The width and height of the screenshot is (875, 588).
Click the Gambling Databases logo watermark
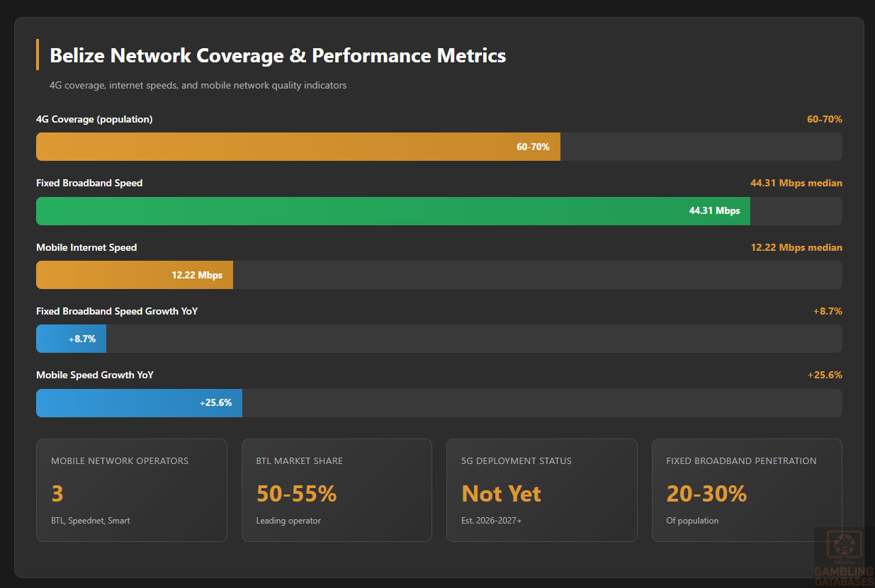pyautogui.click(x=843, y=558)
